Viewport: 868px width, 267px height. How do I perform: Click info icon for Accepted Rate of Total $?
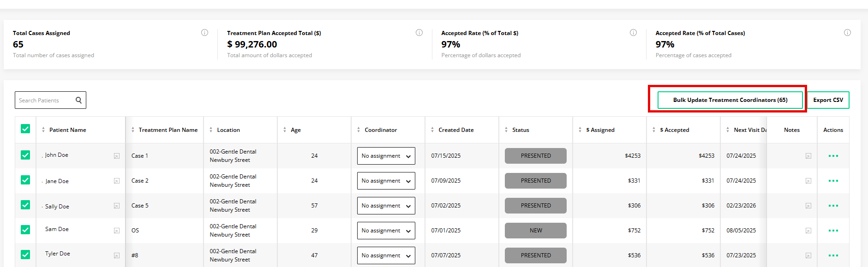coord(633,33)
